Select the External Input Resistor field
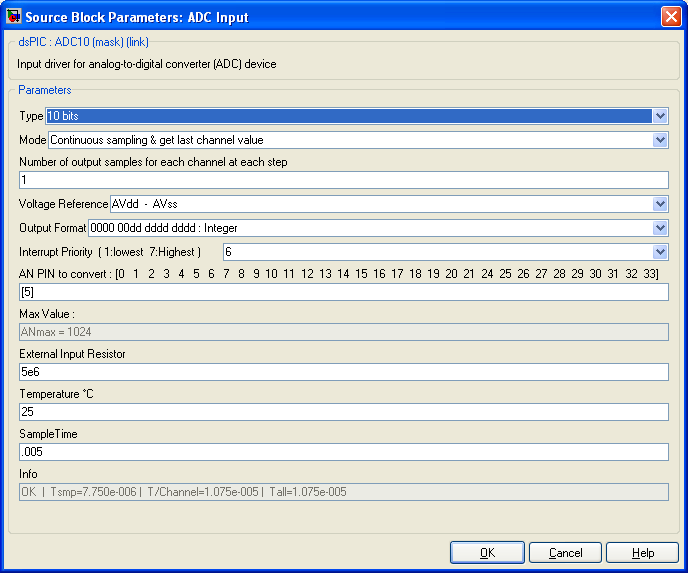The width and height of the screenshot is (688, 573). click(343, 372)
